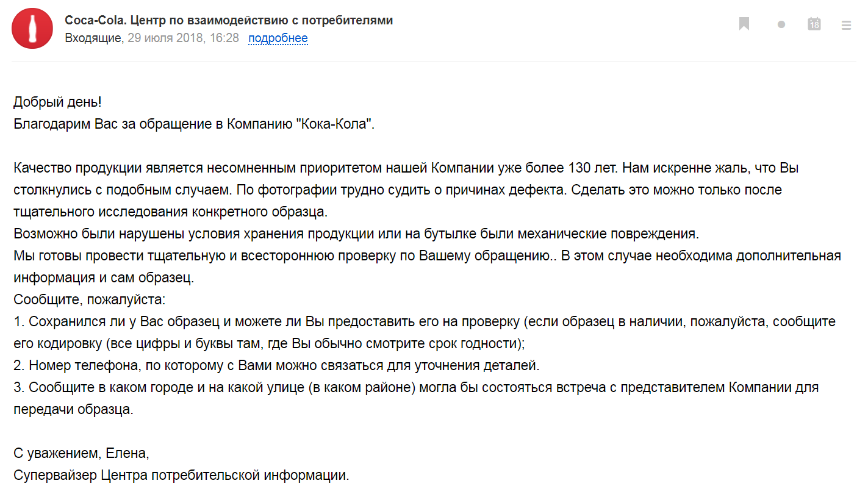Toggle the unread dot marker
The width and height of the screenshot is (868, 500).
[781, 24]
